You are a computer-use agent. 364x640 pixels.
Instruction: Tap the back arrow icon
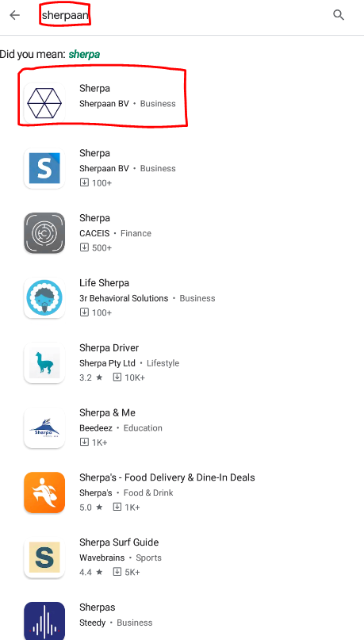pos(15,16)
